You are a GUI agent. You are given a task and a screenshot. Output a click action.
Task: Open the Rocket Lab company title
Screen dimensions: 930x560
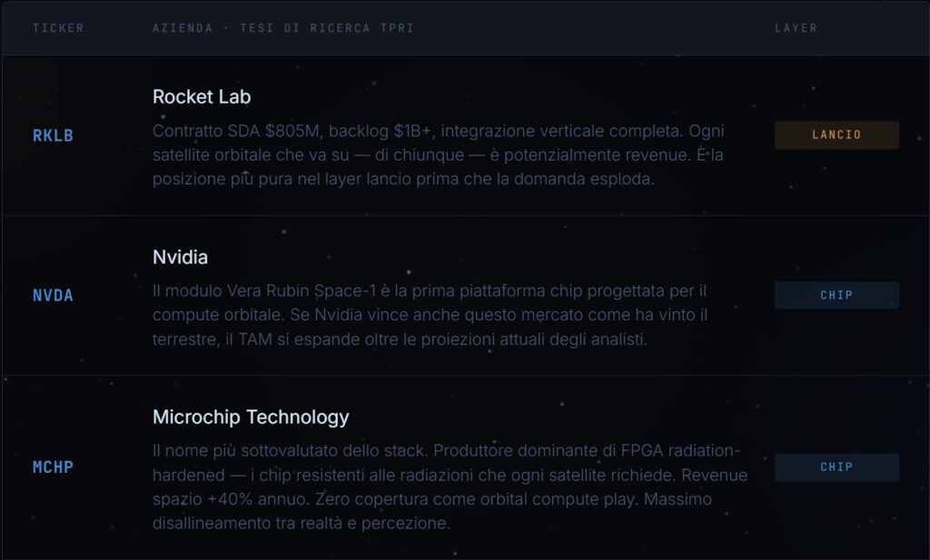coord(202,96)
